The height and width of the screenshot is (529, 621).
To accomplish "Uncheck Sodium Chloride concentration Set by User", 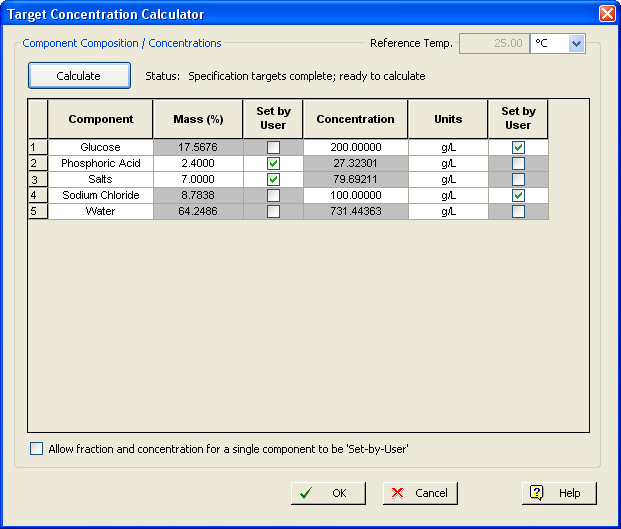I will point(518,196).
